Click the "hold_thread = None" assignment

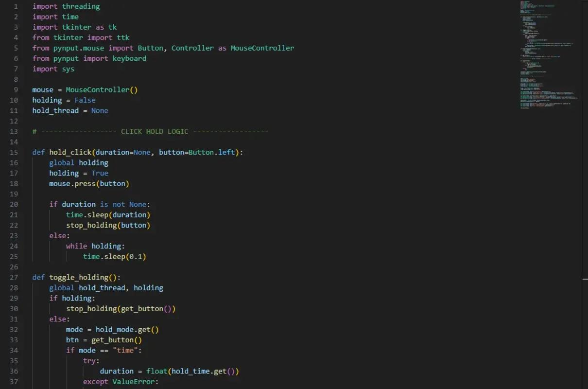click(x=70, y=110)
